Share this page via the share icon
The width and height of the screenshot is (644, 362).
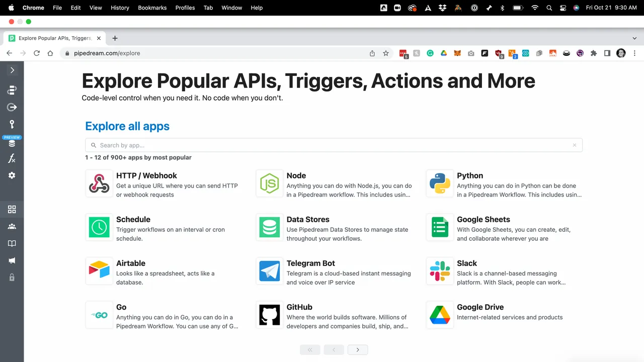pos(372,53)
